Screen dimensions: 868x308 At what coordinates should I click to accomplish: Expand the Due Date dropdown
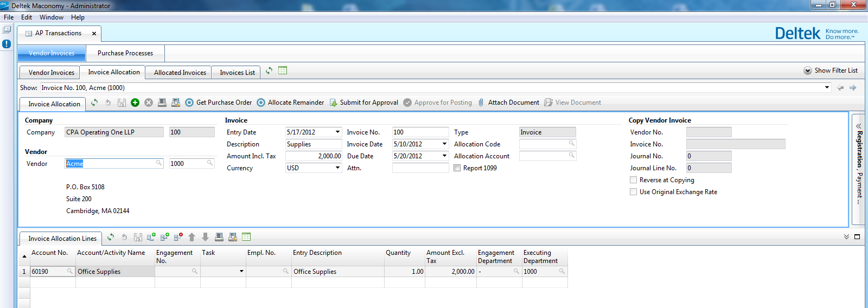pos(444,156)
